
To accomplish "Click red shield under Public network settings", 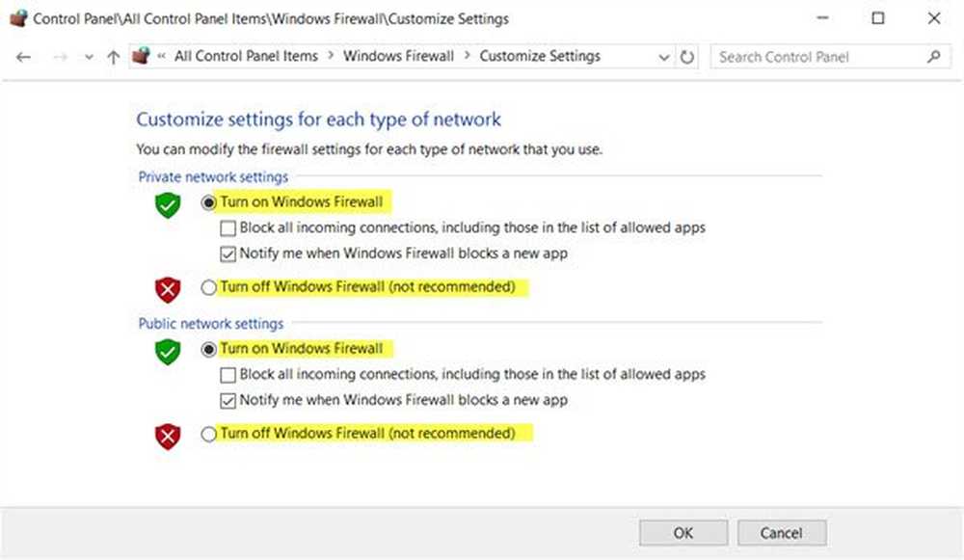I will click(167, 437).
